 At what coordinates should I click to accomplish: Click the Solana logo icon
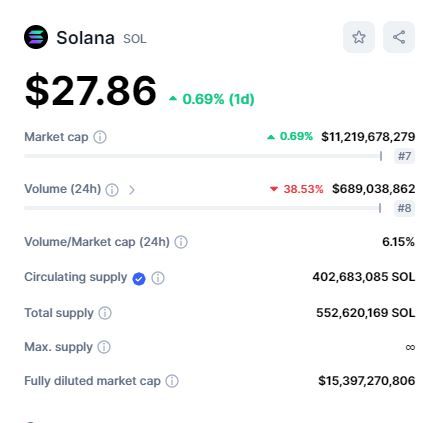pyautogui.click(x=36, y=37)
